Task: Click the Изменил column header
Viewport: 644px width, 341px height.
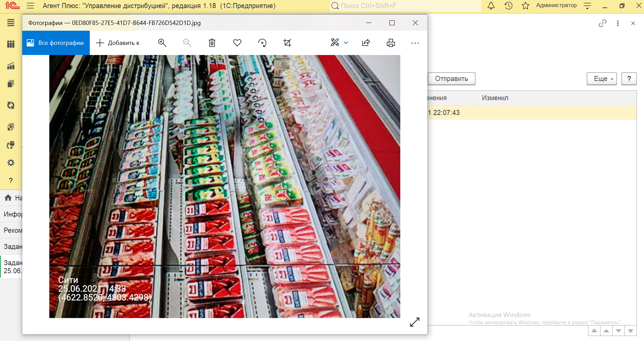Action: click(557, 98)
